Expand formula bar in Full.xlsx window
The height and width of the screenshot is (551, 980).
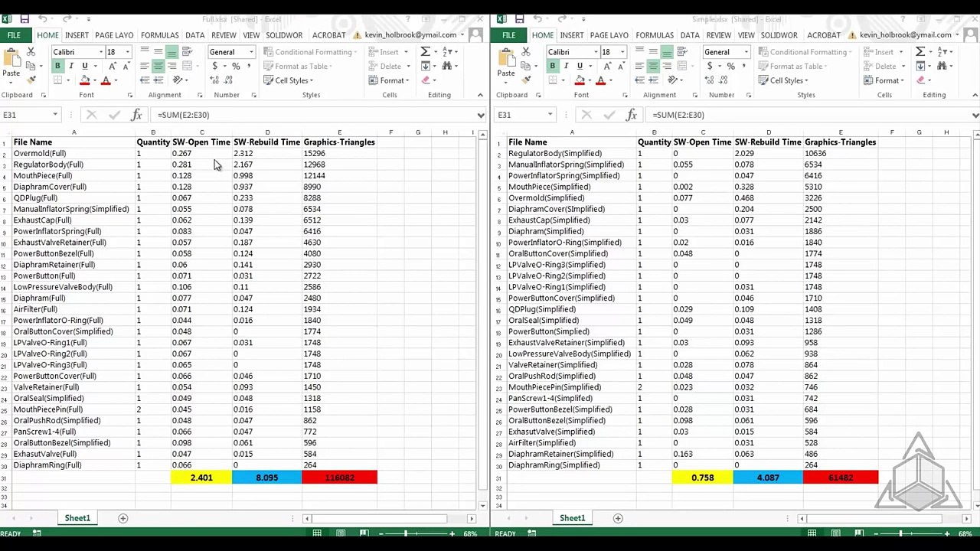pos(480,115)
